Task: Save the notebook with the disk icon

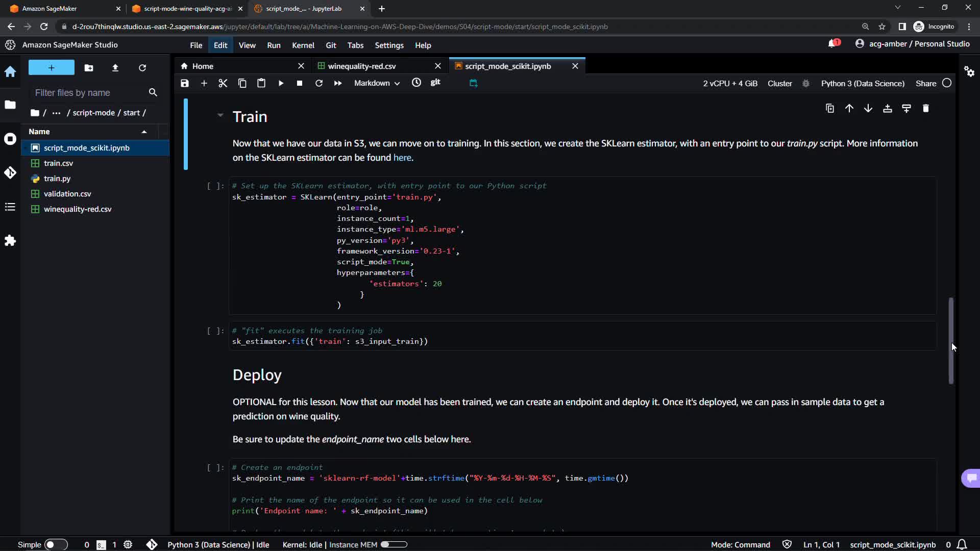Action: tap(185, 83)
